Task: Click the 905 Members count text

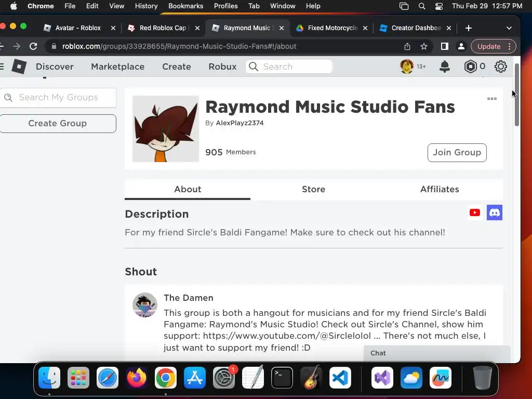Action: coord(230,152)
